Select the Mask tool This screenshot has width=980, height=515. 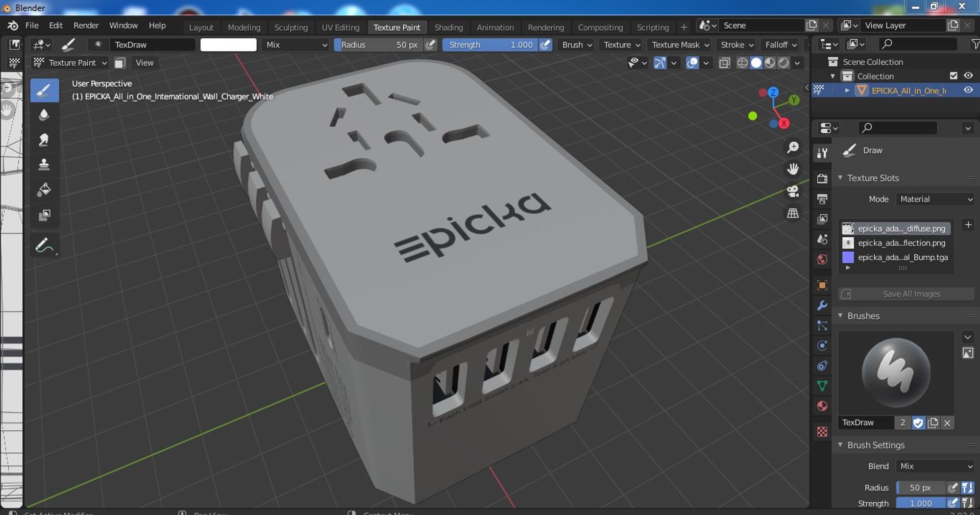44,215
